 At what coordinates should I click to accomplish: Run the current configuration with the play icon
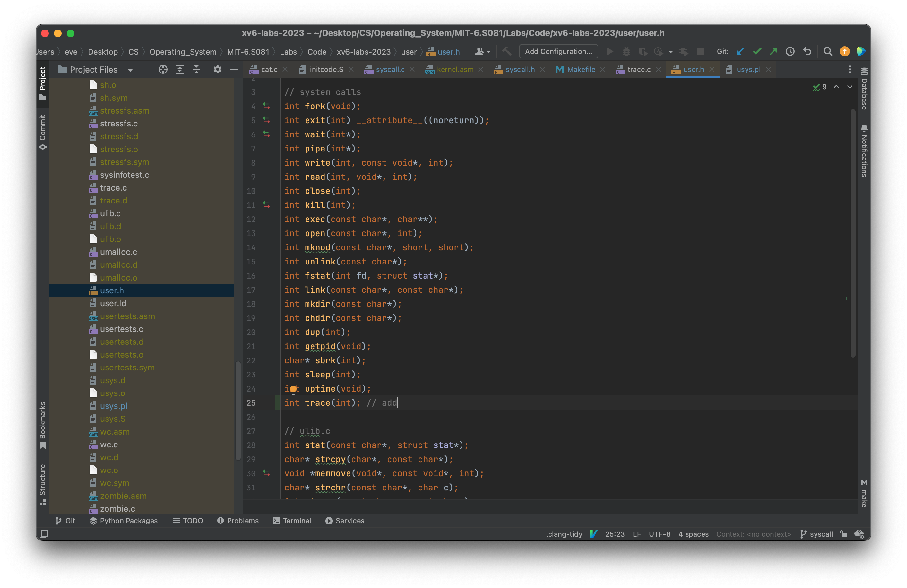[610, 51]
